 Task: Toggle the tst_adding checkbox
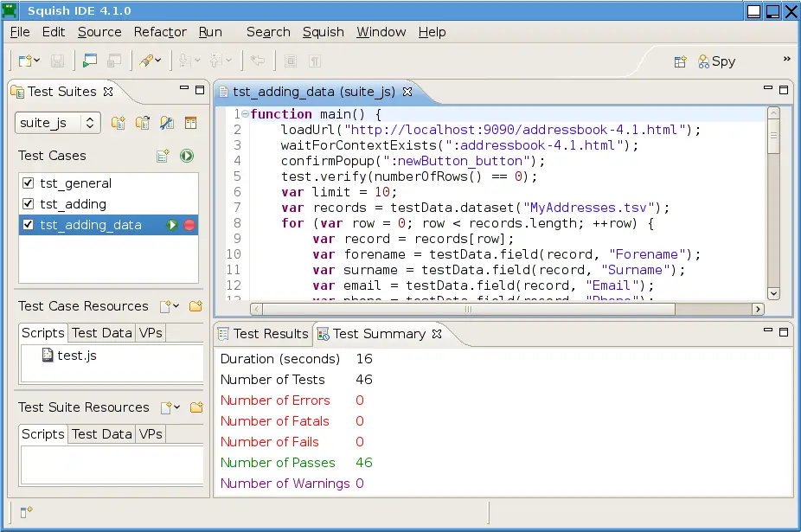pos(28,204)
